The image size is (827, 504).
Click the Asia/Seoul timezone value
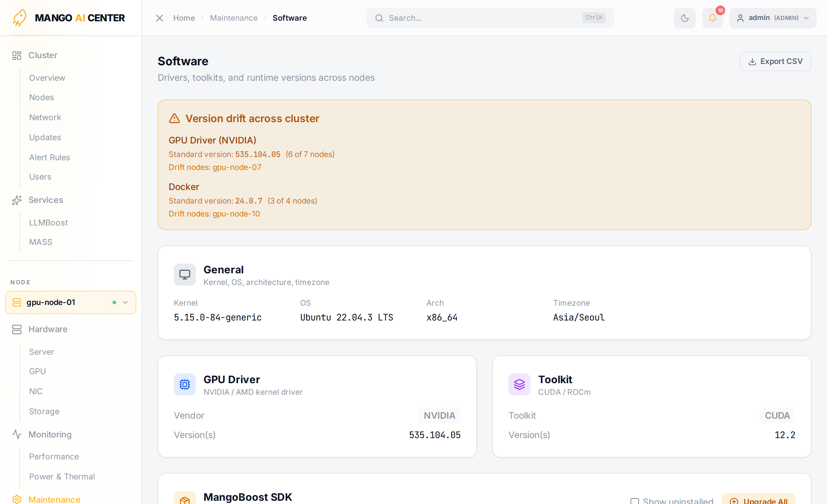pyautogui.click(x=579, y=318)
